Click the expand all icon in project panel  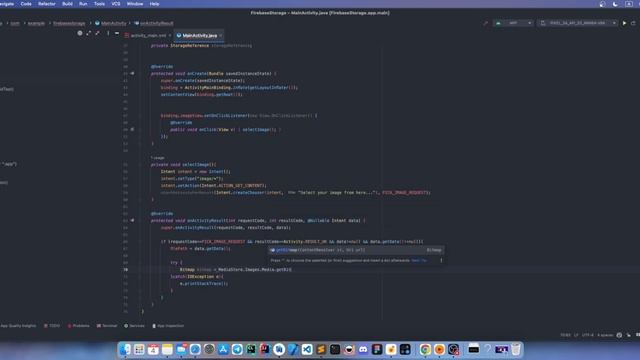tap(89, 33)
